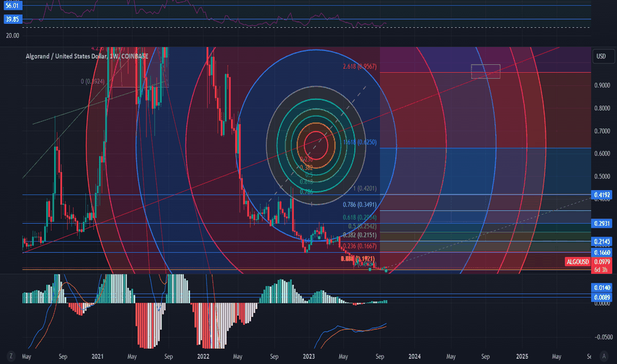The image size is (617, 364).
Task: Select the 56.01 RSI level label
Action: [x=12, y=5]
